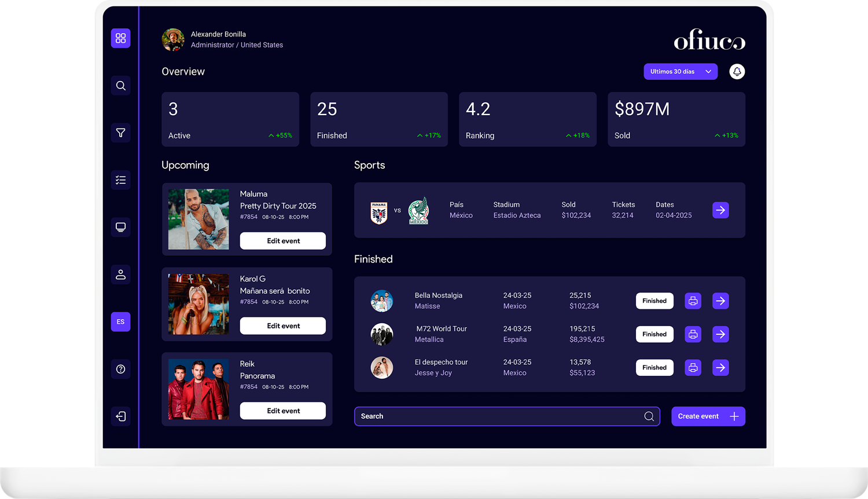This screenshot has height=499, width=868.
Task: Click the help question mark icon
Action: [x=120, y=369]
